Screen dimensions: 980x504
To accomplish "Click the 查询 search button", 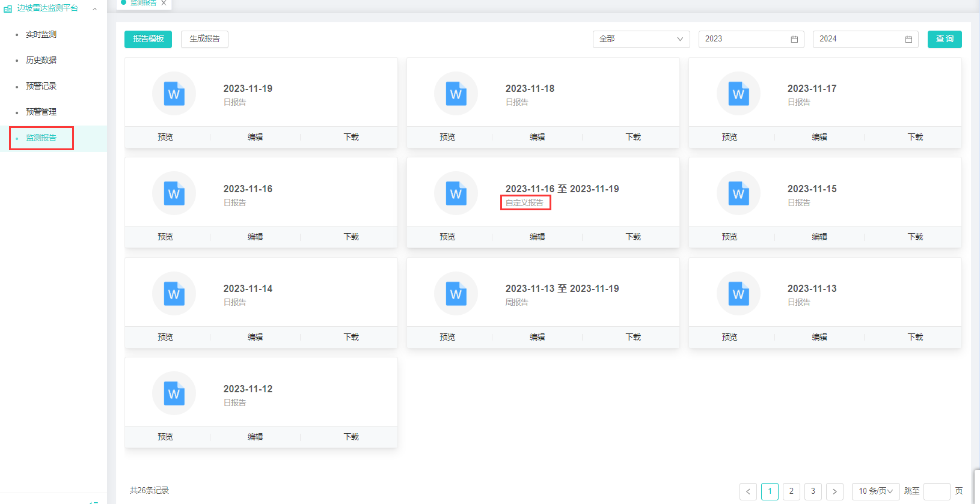I will 944,39.
